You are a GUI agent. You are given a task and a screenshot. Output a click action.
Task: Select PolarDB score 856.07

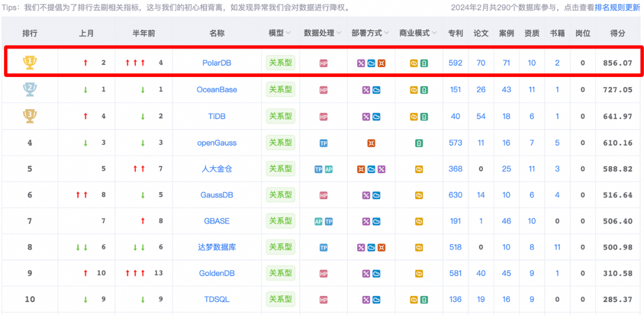[x=618, y=63]
